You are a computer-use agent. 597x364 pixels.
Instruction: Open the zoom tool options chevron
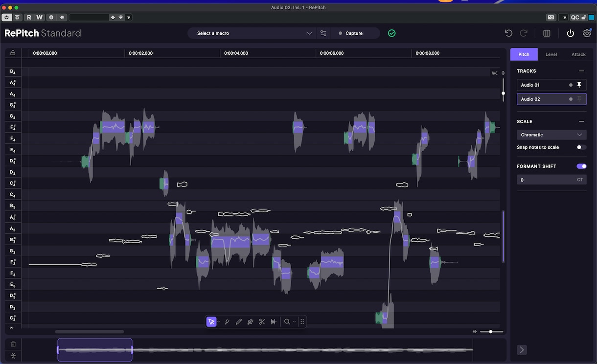click(294, 322)
